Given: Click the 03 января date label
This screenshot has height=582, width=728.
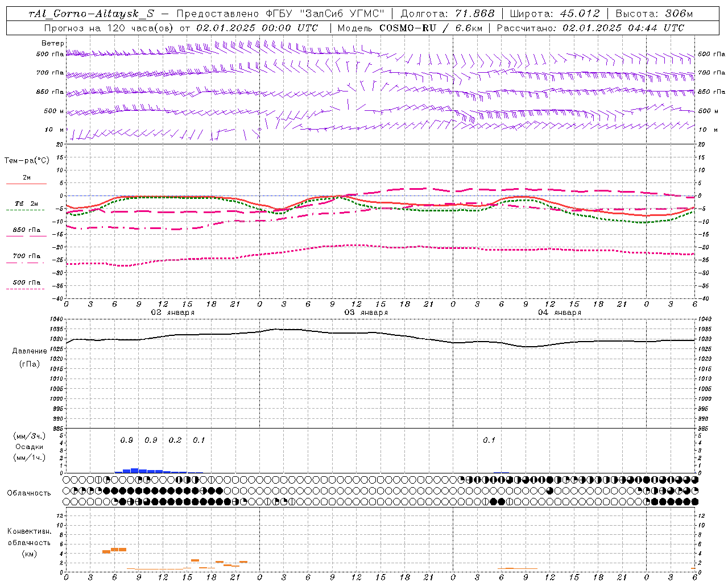Looking at the screenshot, I should pos(366,313).
